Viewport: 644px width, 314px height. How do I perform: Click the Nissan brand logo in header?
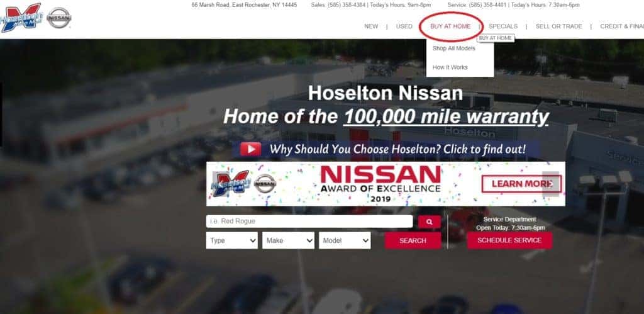(58, 18)
